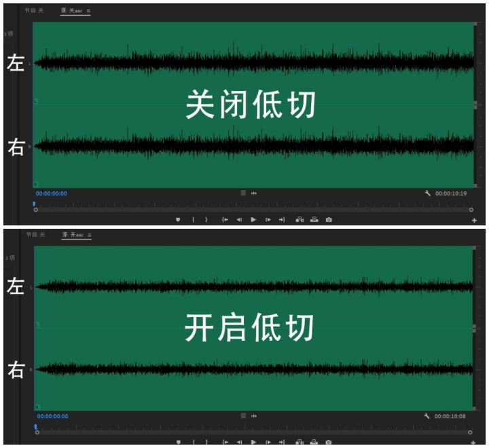Click Overwrite icon in top monitor
Viewport: 489px width, 448px height.
tap(314, 220)
